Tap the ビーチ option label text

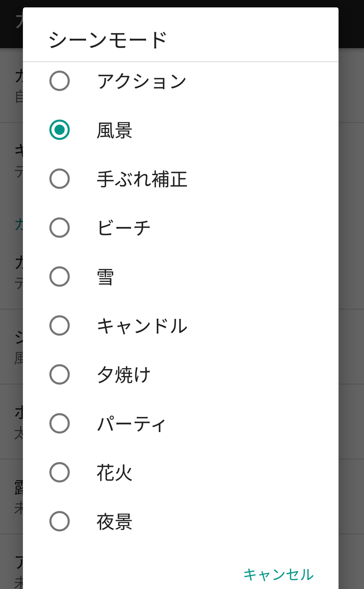click(x=124, y=228)
